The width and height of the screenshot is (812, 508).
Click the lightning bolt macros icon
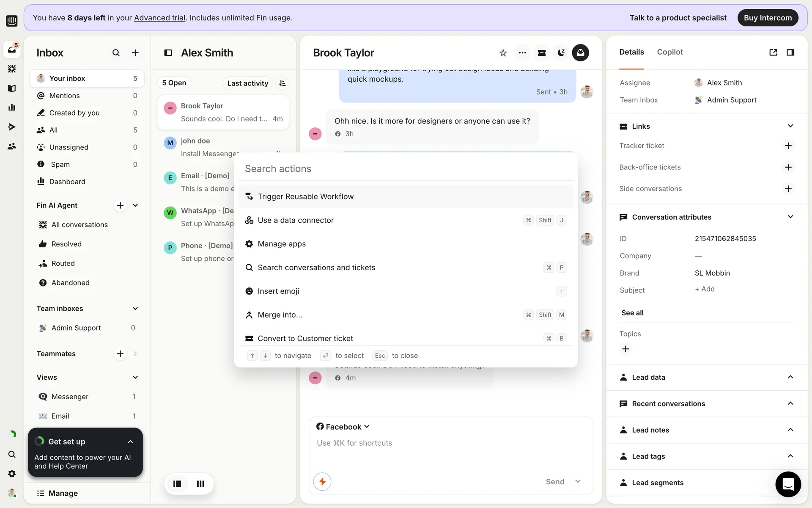(x=322, y=482)
